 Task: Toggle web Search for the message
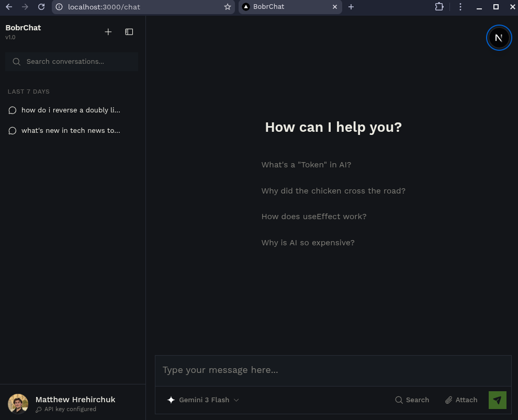pyautogui.click(x=412, y=400)
